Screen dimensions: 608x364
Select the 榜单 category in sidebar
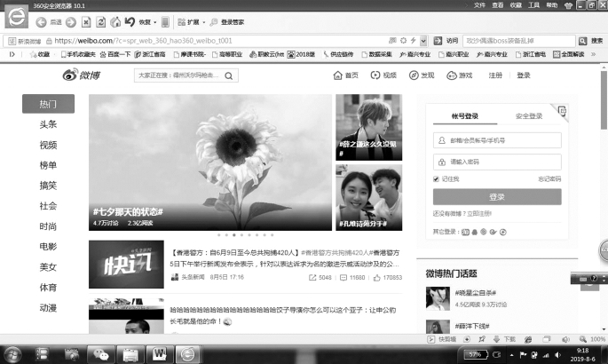point(48,165)
